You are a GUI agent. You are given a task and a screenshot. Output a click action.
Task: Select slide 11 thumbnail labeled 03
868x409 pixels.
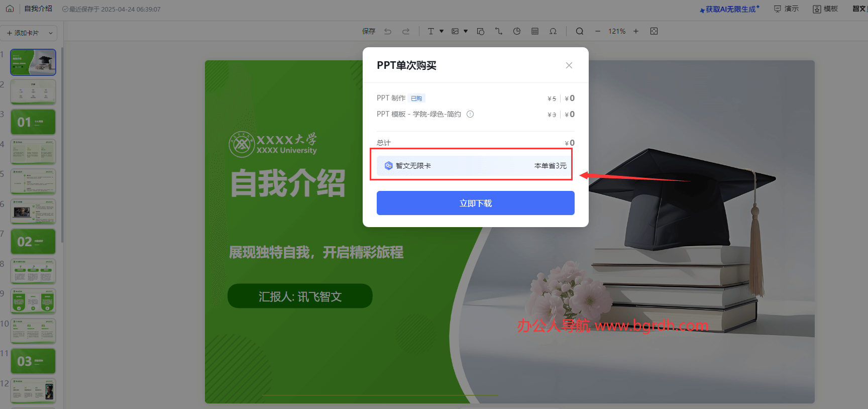click(x=33, y=361)
